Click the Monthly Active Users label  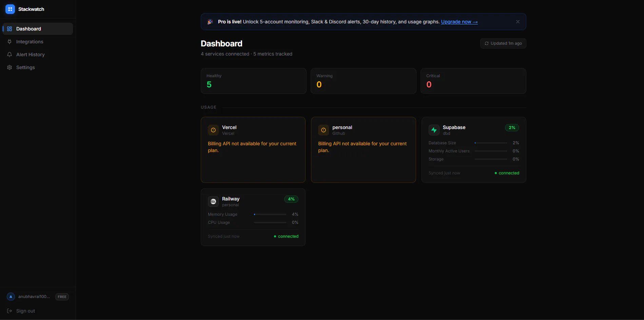[449, 151]
